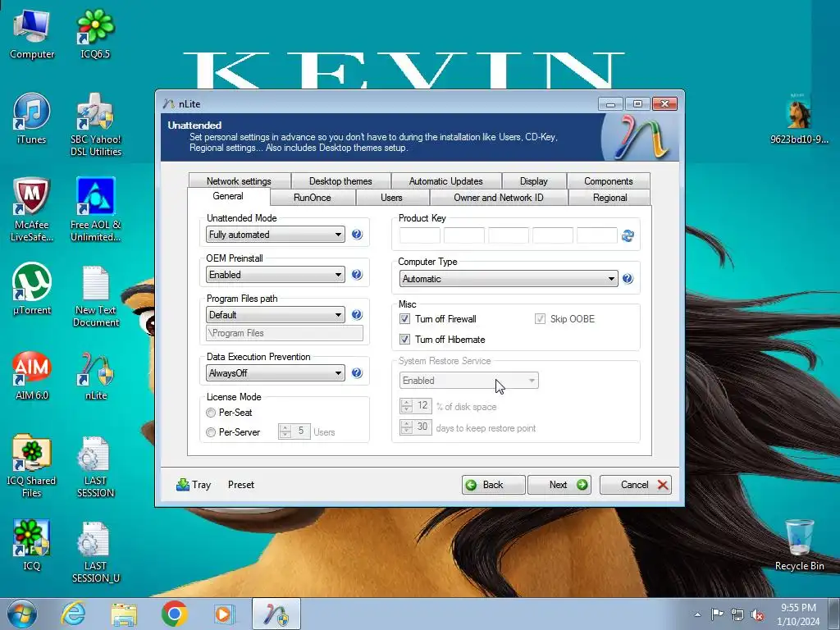Switch to RunOnce tab
This screenshot has width=840, height=630.
[x=313, y=198]
